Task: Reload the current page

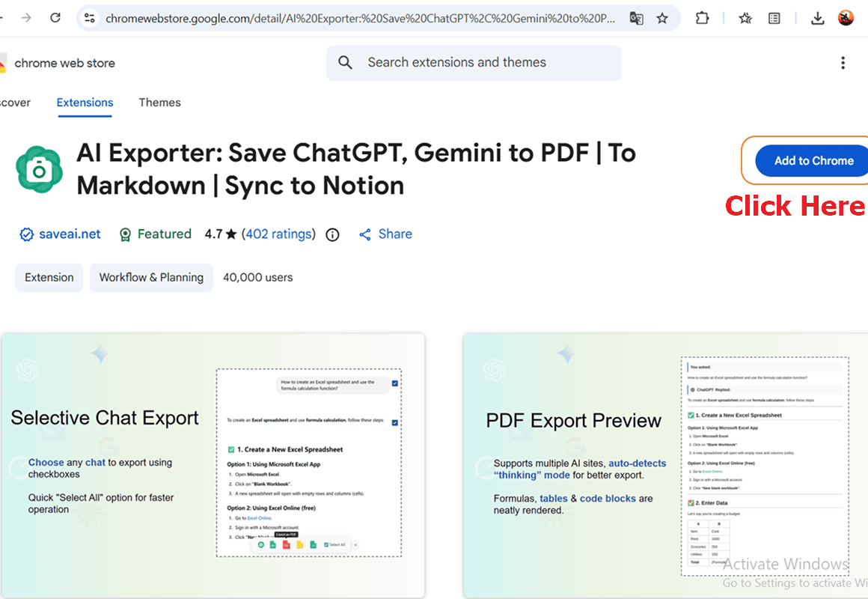Action: 55,18
